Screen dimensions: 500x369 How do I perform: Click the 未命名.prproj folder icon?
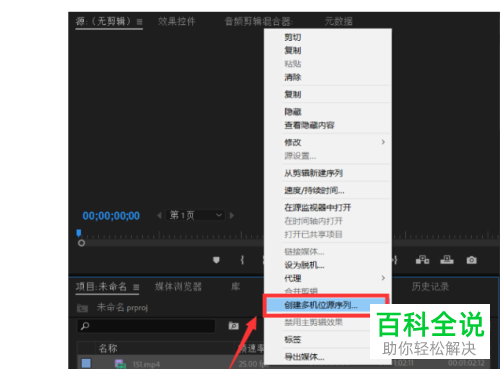click(82, 308)
